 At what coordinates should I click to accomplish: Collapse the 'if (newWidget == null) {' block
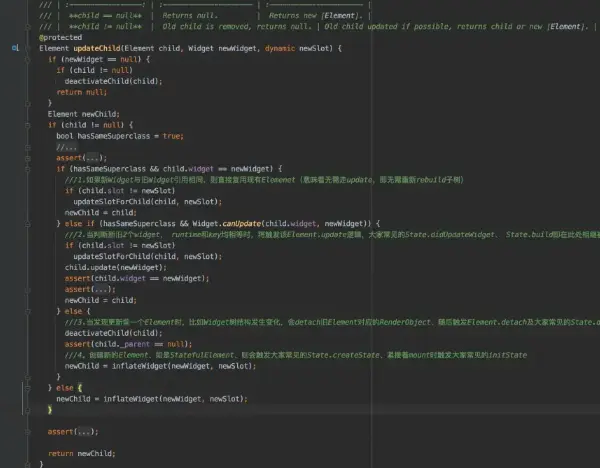tap(28, 59)
